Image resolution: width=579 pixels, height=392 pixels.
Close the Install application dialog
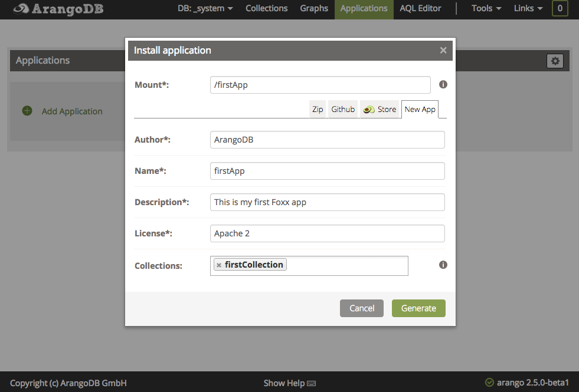tap(443, 50)
